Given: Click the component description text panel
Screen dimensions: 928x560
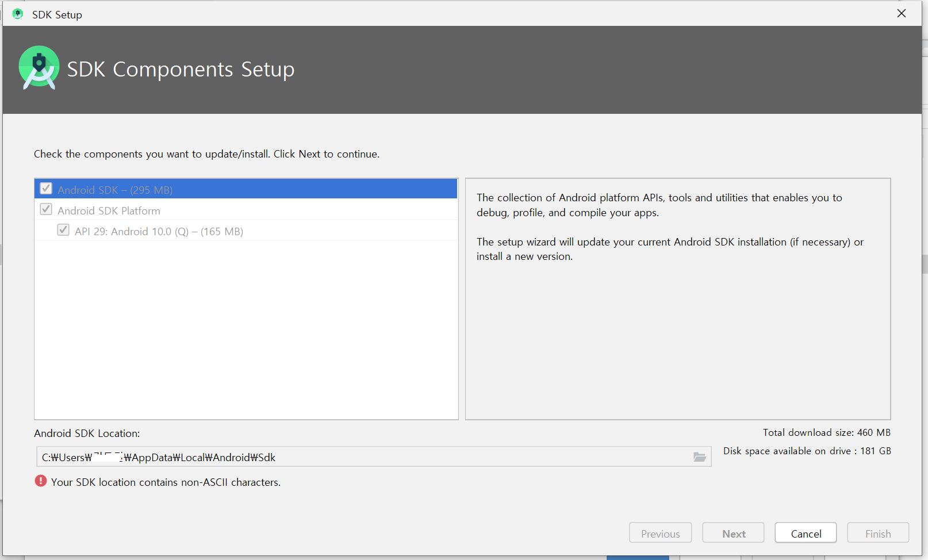Looking at the screenshot, I should (677, 298).
